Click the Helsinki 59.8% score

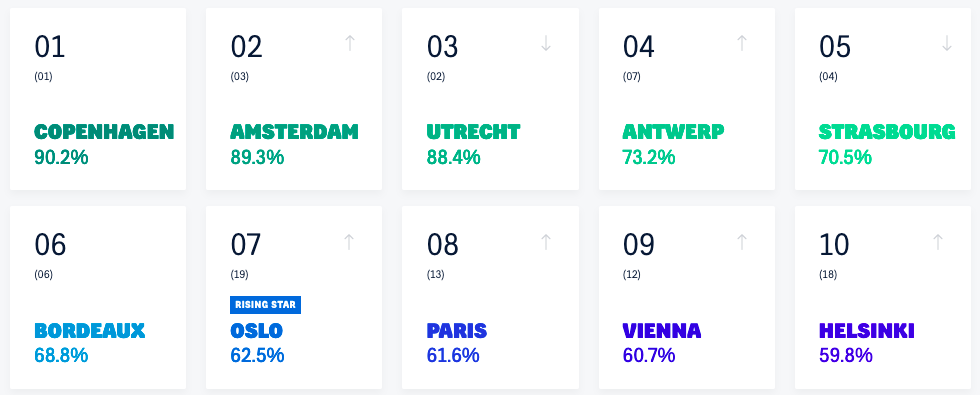click(x=846, y=356)
